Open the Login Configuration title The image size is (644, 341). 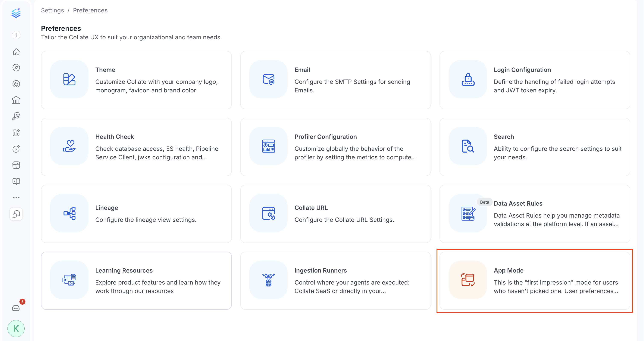pyautogui.click(x=522, y=70)
